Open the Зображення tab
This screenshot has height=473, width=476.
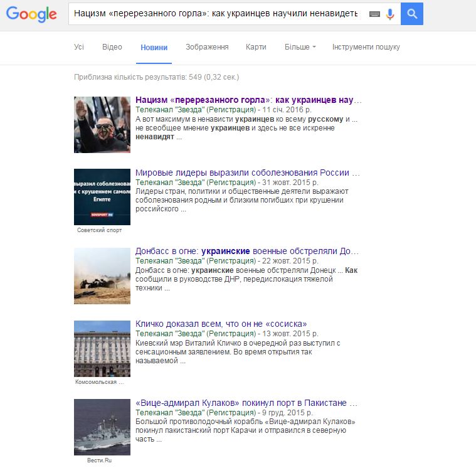[207, 47]
